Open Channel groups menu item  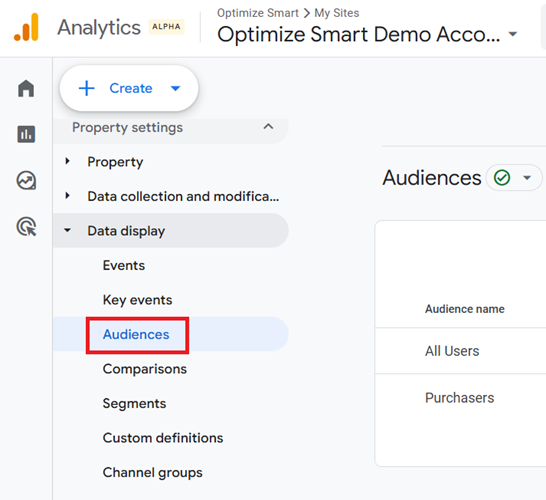152,472
